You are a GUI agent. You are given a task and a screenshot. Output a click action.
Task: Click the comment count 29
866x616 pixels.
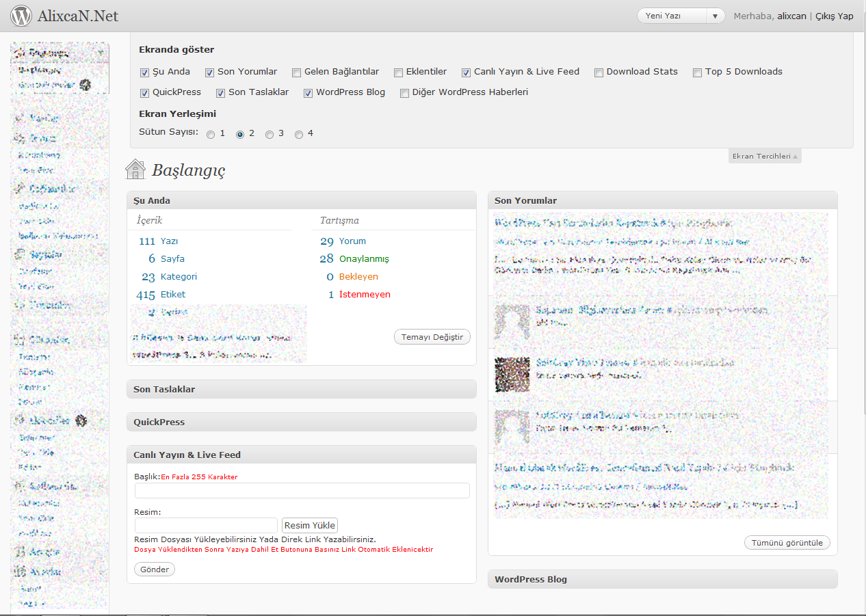pos(327,241)
